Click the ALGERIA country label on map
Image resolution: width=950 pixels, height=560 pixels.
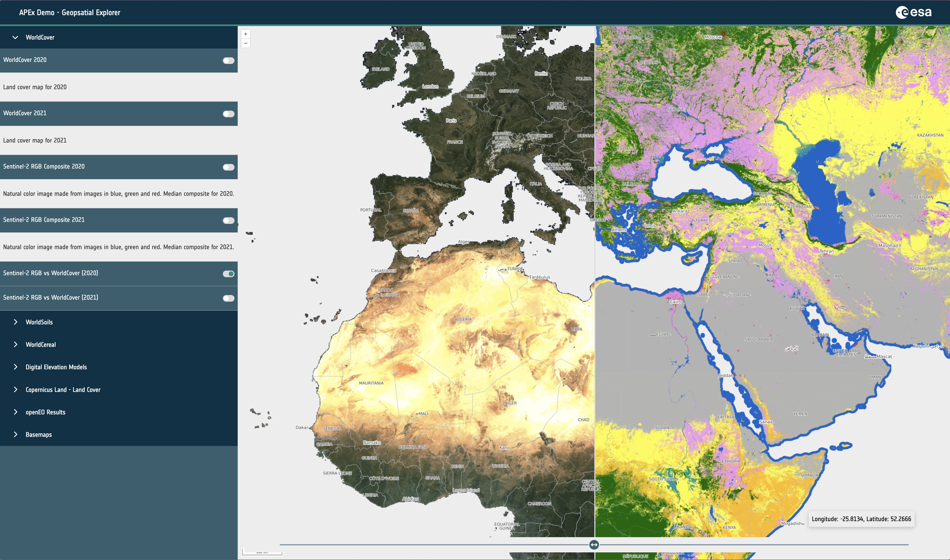point(463,319)
